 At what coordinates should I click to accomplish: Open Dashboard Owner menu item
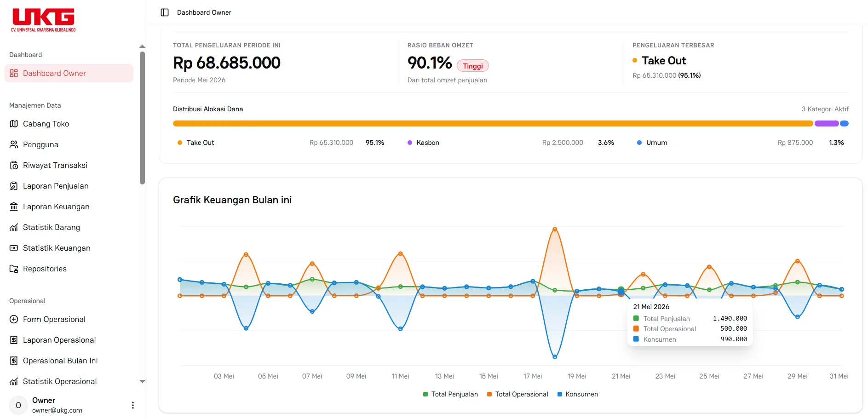tap(69, 73)
